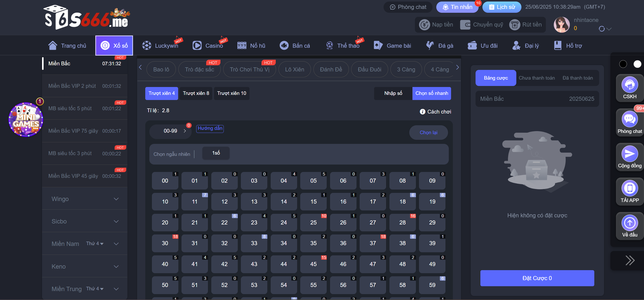Open Cộng đồng paper plane icon
644x300 pixels.
pos(629,154)
